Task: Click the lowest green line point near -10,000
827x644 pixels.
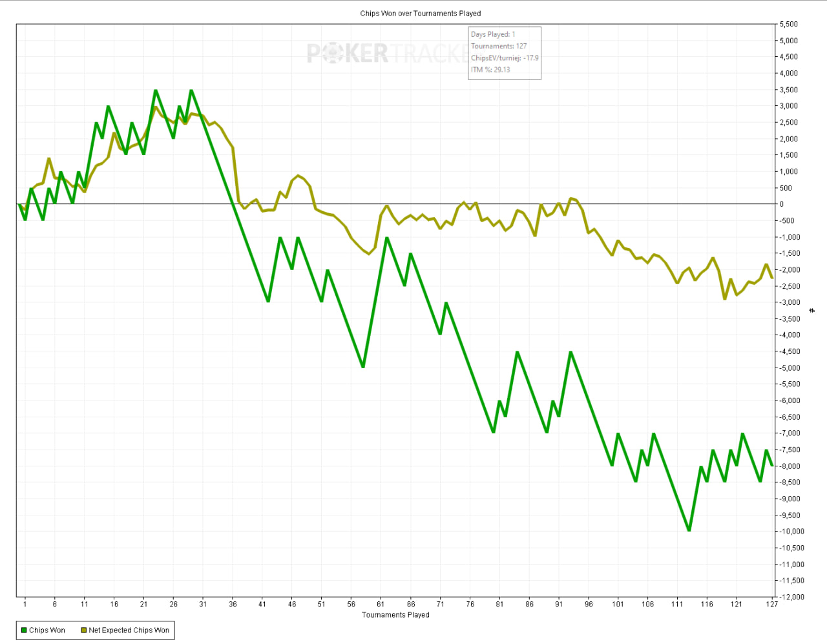Action: click(x=689, y=530)
